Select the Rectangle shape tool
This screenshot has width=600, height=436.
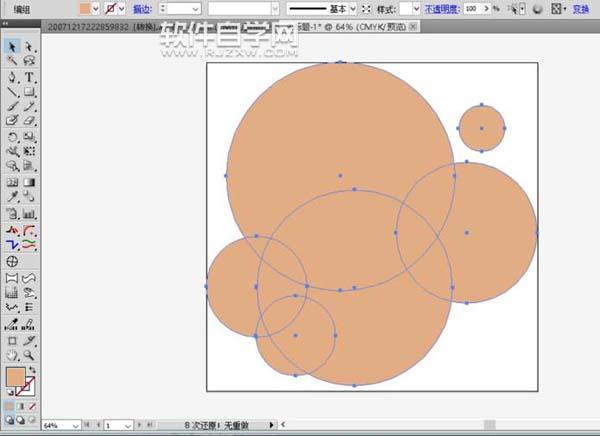pos(29,91)
